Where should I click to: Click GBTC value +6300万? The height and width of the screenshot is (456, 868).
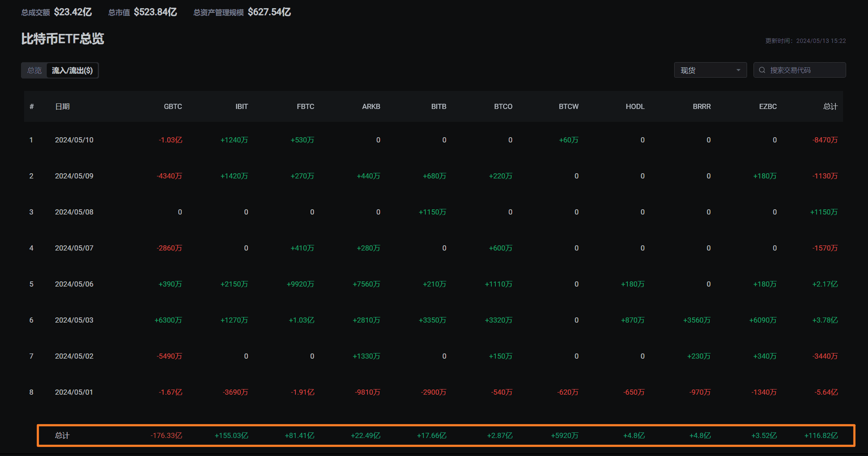[168, 320]
